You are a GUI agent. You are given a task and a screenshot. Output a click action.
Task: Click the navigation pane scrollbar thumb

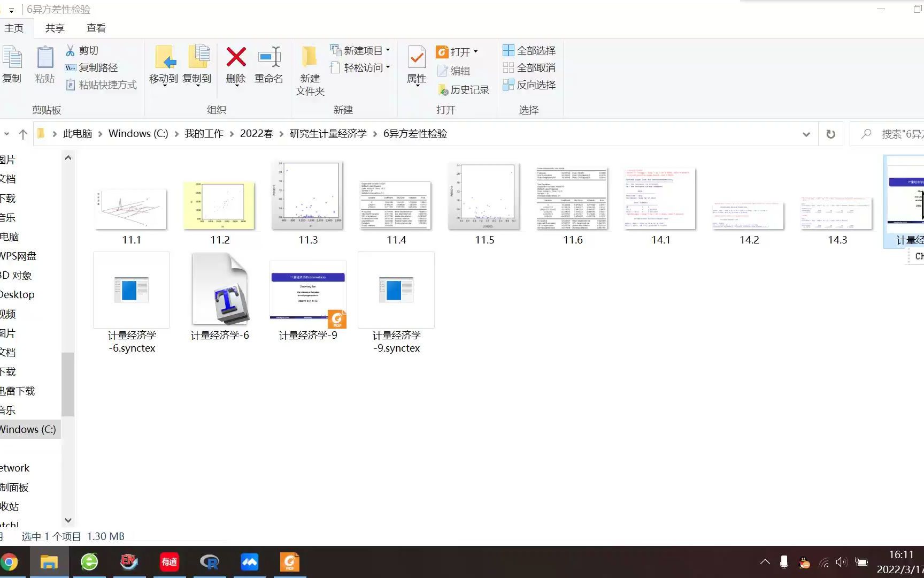(x=68, y=384)
